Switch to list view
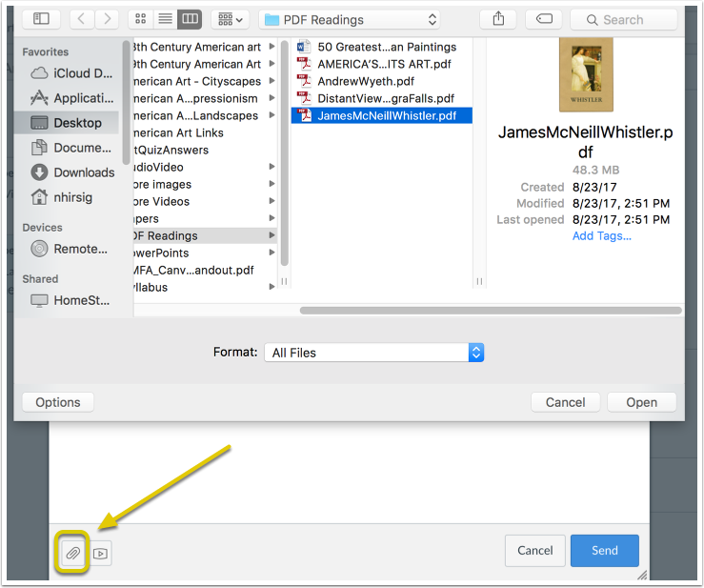 click(x=165, y=19)
